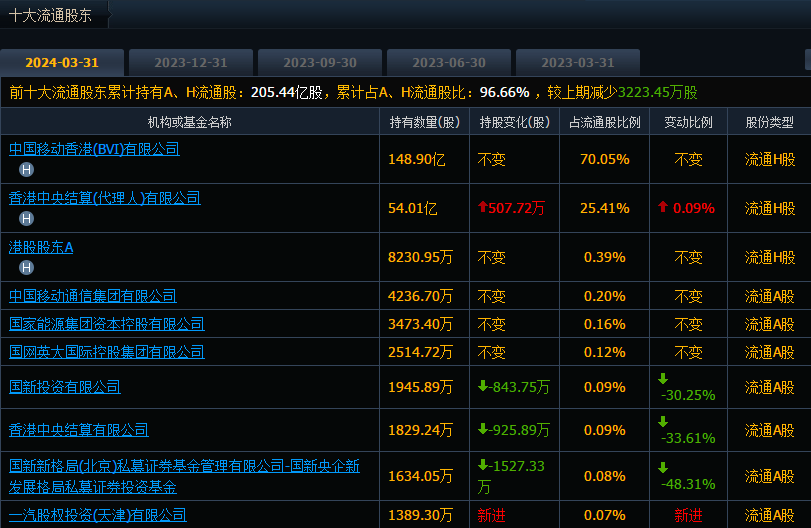Click the 股份类型 column header

[x=770, y=122]
